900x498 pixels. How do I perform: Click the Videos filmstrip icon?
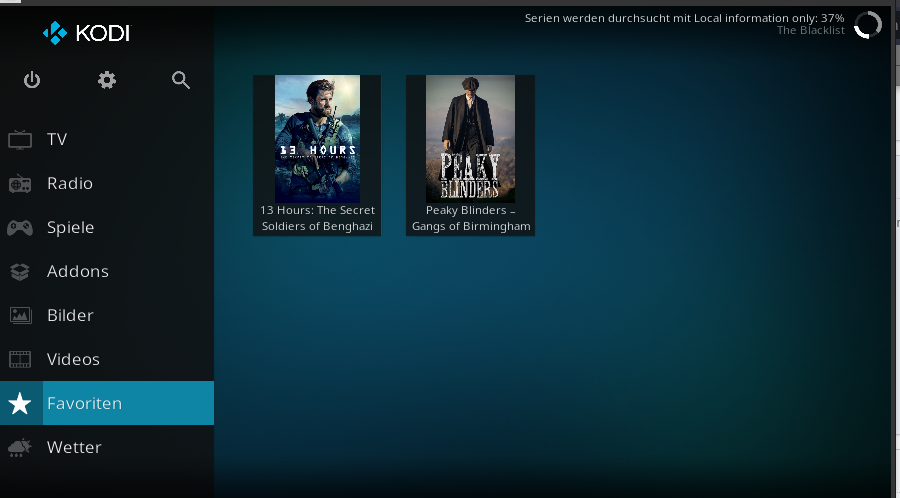tap(20, 359)
